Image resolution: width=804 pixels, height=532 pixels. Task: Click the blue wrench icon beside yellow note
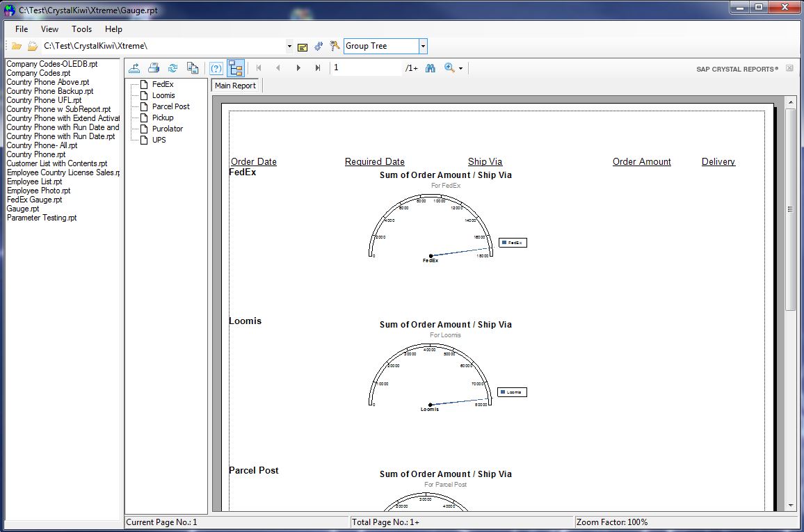[319, 47]
